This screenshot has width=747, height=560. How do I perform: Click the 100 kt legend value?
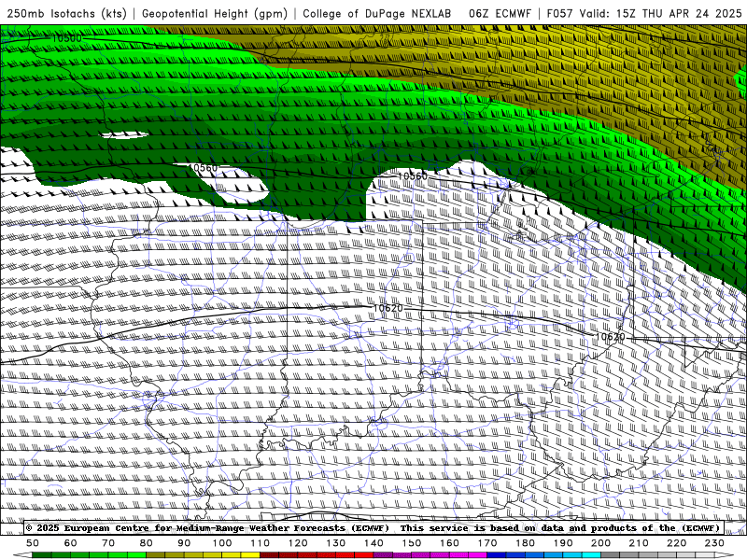(x=222, y=543)
